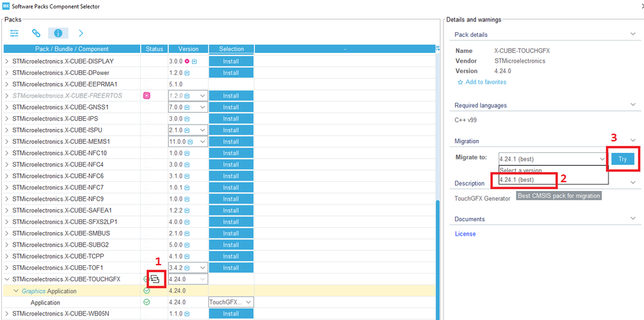
Task: Click download icon next to X-CUBE-SMBUS version 2.1.0
Action: tap(187, 234)
